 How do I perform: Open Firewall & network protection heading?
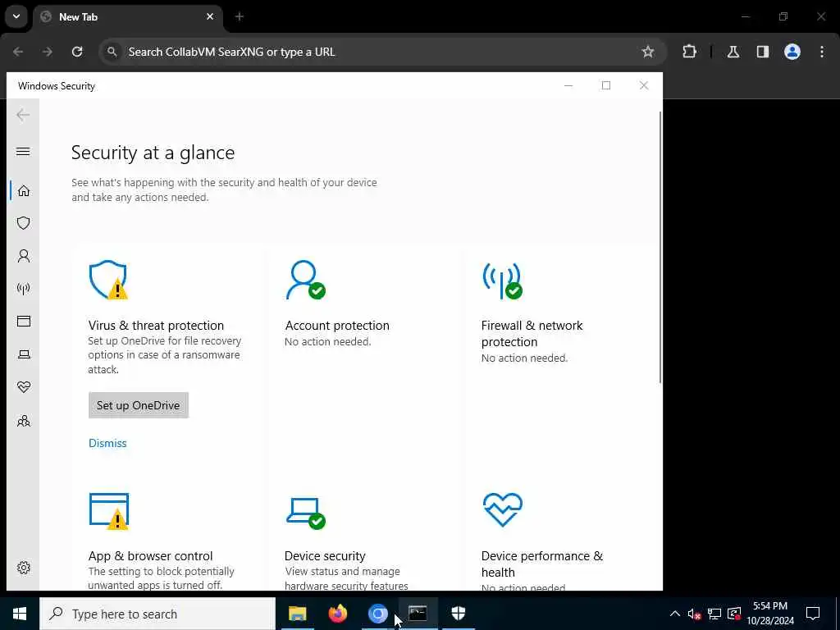[x=532, y=333]
